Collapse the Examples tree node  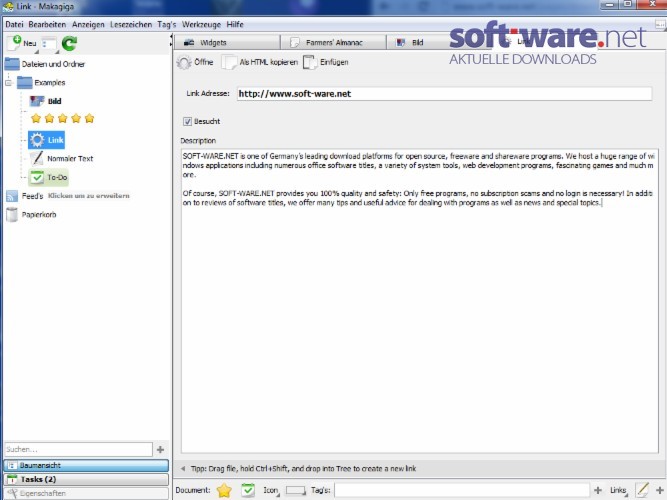pos(9,83)
